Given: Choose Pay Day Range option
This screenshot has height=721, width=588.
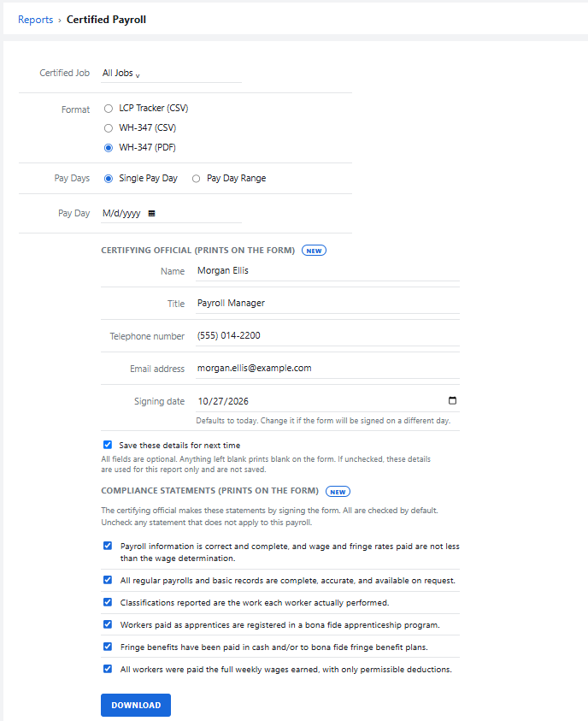Looking at the screenshot, I should click(197, 179).
